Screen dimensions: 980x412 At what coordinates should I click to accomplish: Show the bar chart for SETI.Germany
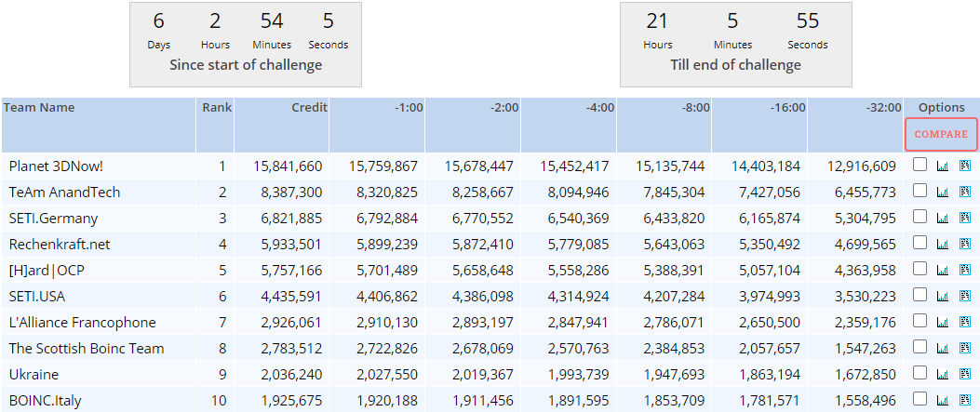point(942,218)
